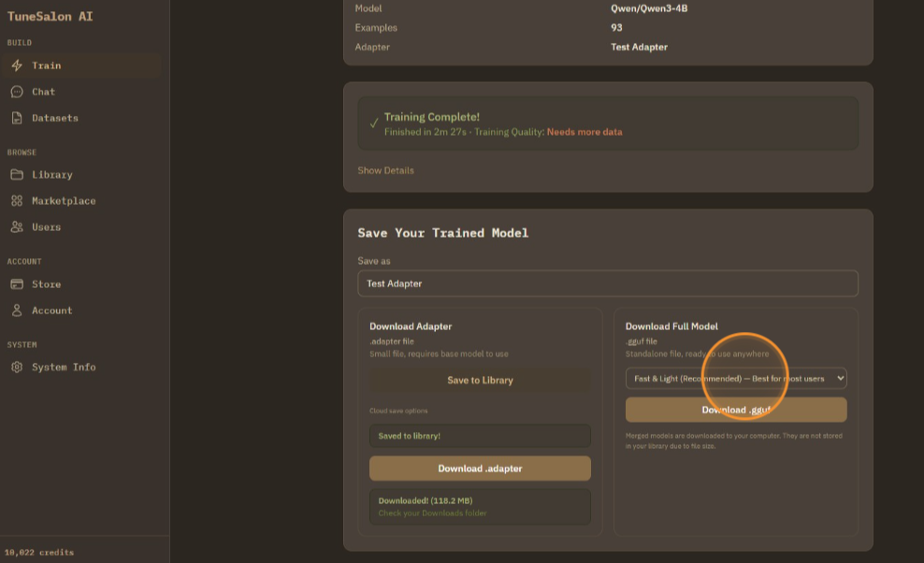The image size is (924, 563).
Task: Click the TuneSalon AI logo title
Action: click(51, 16)
